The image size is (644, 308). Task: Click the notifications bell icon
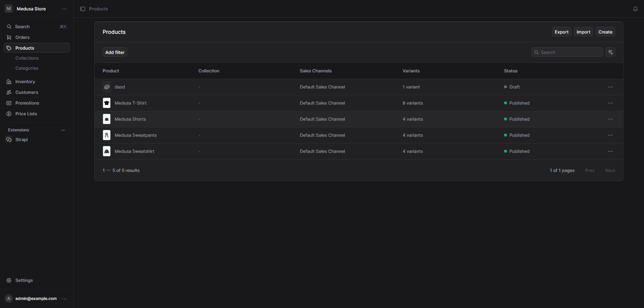pos(635,9)
